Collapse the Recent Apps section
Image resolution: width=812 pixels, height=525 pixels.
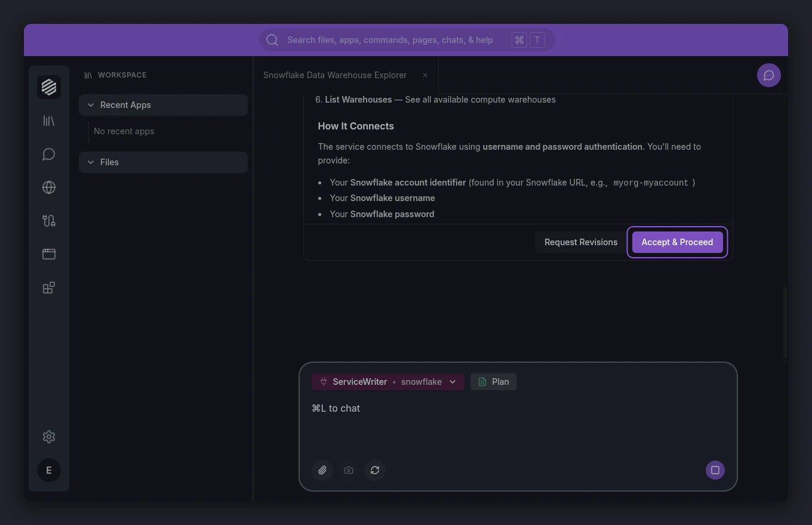pos(163,105)
